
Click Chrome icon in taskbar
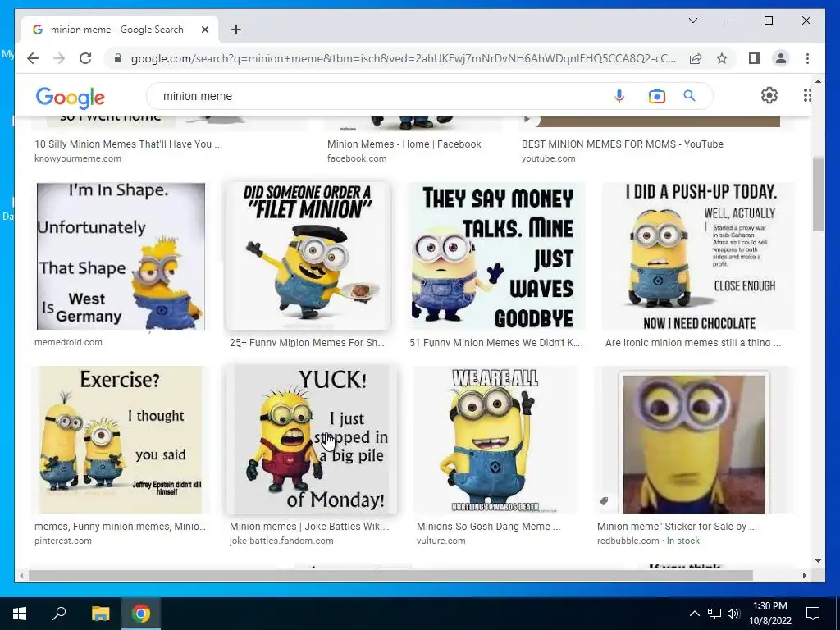point(141,614)
